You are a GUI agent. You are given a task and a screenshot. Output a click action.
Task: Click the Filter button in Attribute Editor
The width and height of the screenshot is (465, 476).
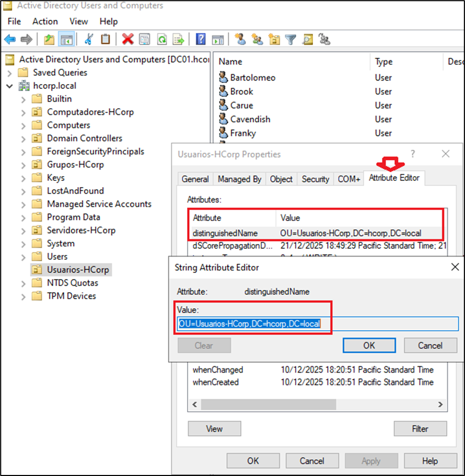click(x=420, y=428)
